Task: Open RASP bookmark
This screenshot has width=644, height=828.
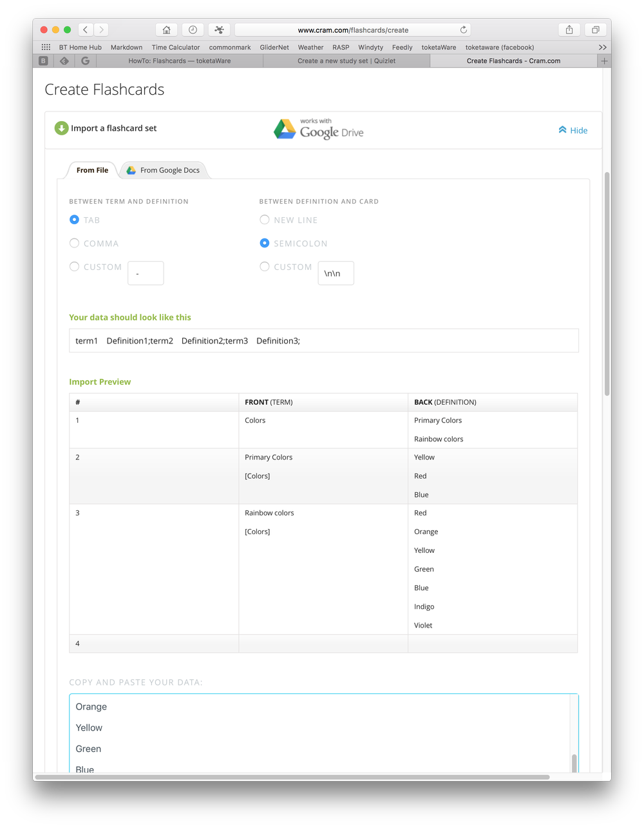Action: pyautogui.click(x=341, y=47)
